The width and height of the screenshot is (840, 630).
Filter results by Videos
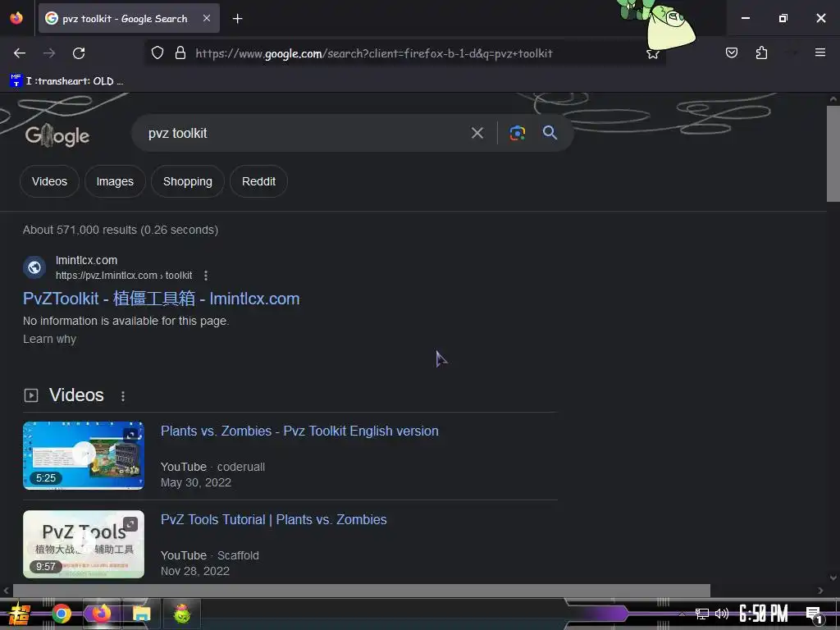[x=49, y=181]
